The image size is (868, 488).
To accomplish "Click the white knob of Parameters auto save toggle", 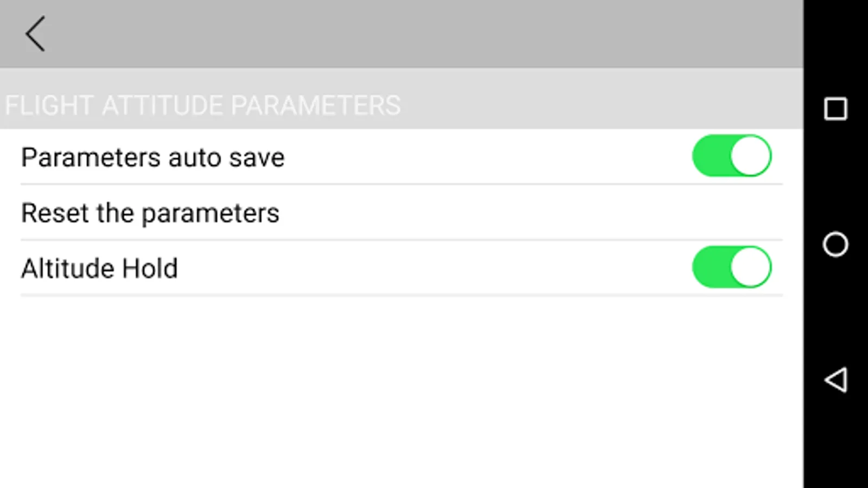I will click(751, 156).
